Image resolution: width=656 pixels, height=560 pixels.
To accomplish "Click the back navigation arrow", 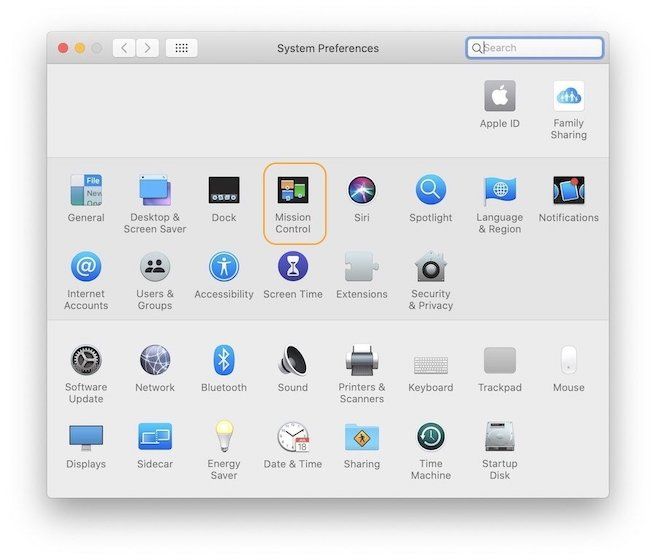I will (124, 48).
